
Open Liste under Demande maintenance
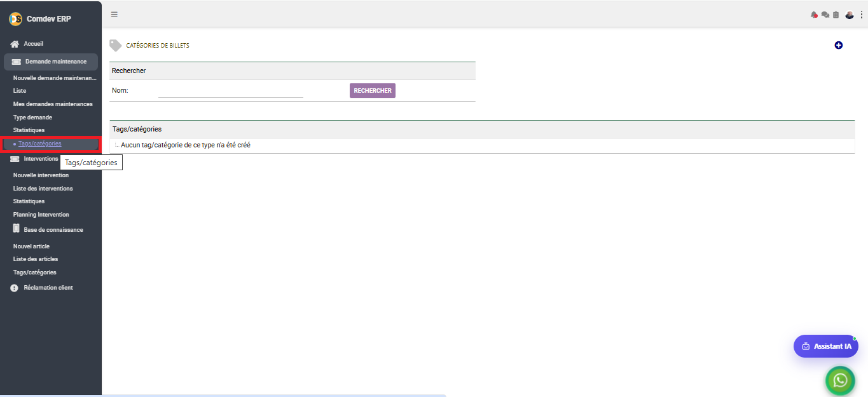point(20,91)
